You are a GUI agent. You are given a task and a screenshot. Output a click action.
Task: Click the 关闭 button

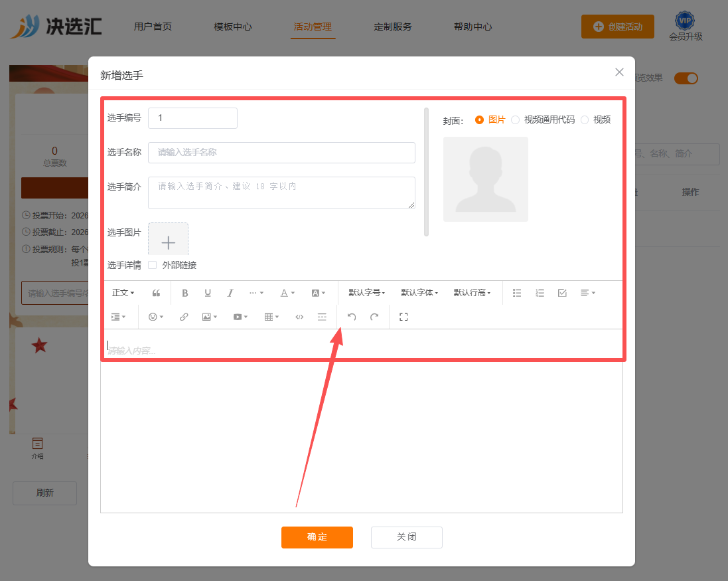point(407,537)
